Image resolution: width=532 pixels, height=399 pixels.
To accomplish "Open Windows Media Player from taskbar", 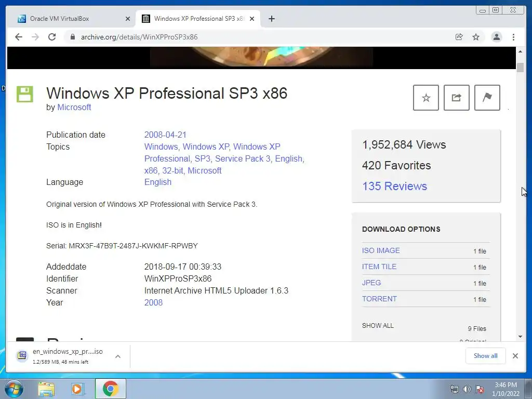I will click(77, 389).
